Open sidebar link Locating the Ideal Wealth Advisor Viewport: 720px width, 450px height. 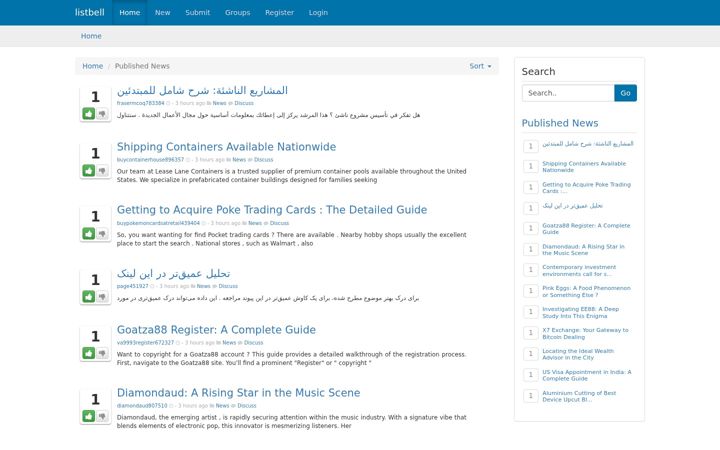coord(578,354)
